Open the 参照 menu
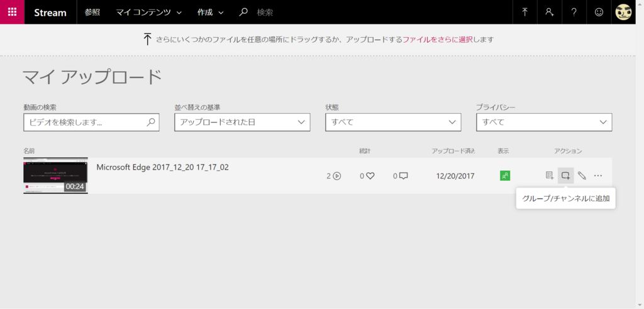Image resolution: width=644 pixels, height=309 pixels. point(92,13)
